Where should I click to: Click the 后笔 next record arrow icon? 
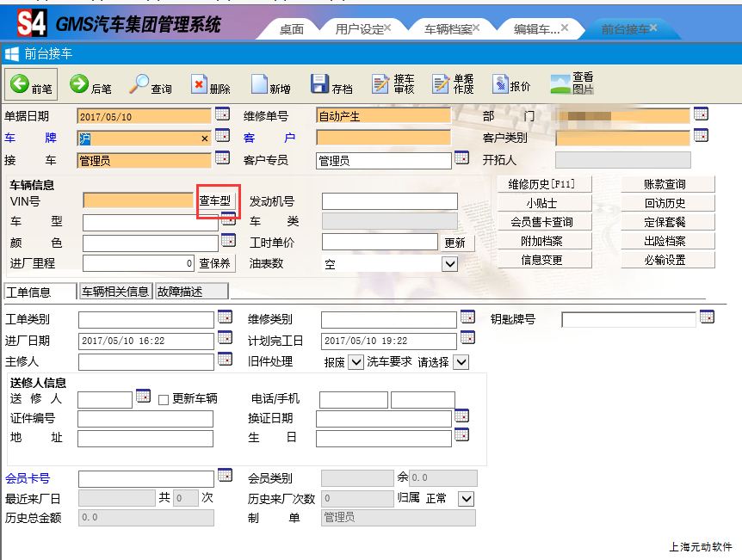click(x=79, y=83)
